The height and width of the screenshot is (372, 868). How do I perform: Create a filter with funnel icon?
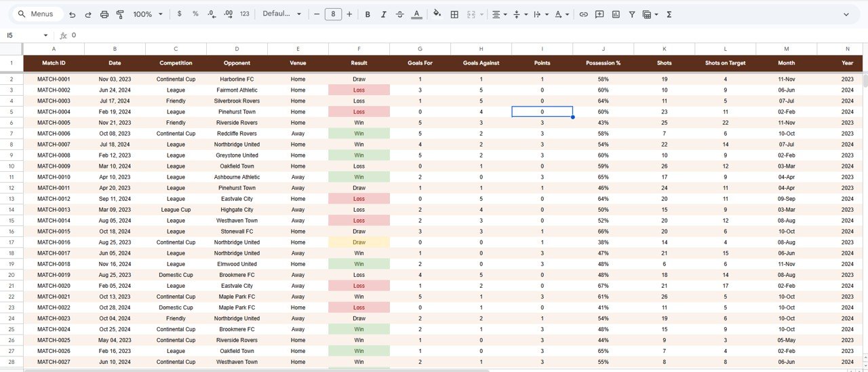pos(632,14)
